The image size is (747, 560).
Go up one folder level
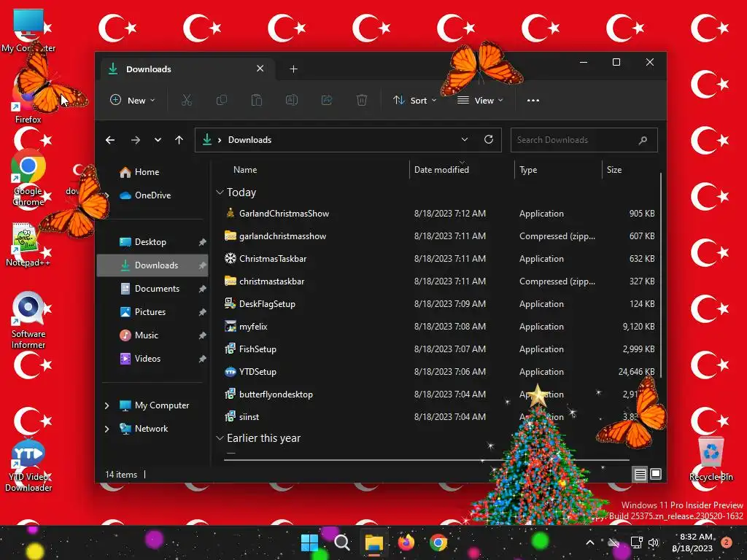179,140
